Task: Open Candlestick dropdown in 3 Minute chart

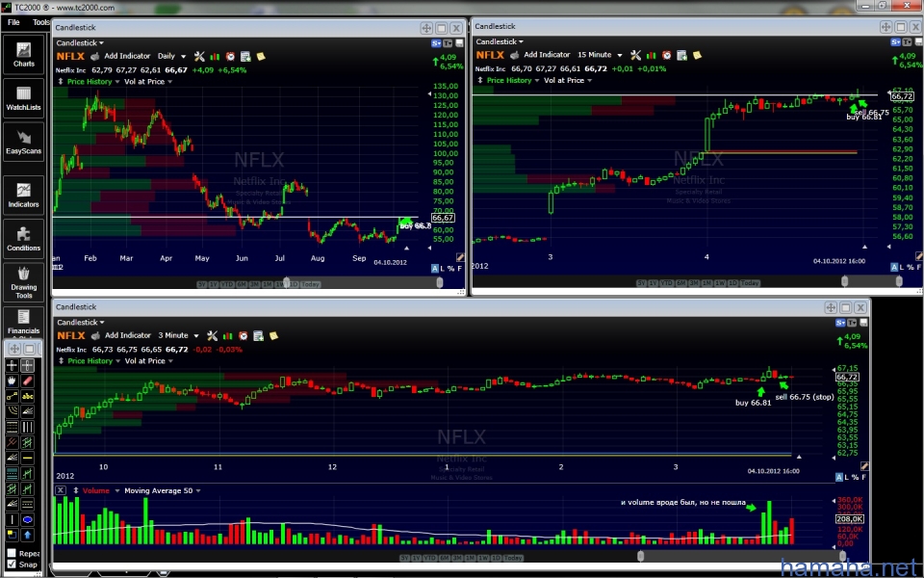Action: pos(80,322)
